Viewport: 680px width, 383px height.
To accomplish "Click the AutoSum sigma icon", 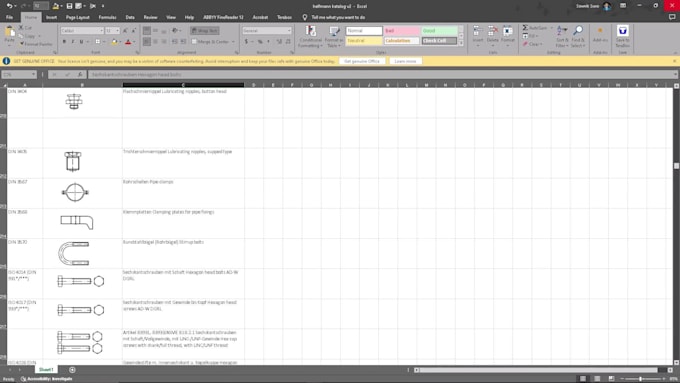I will point(525,28).
